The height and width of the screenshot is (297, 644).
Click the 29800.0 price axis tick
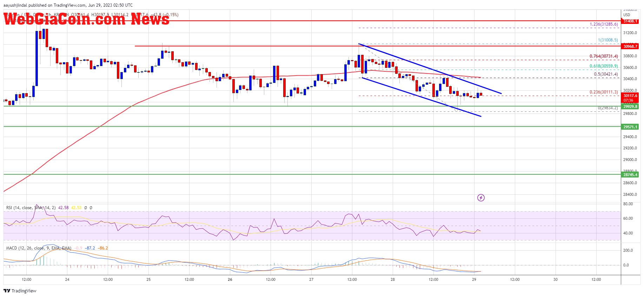[x=630, y=114]
